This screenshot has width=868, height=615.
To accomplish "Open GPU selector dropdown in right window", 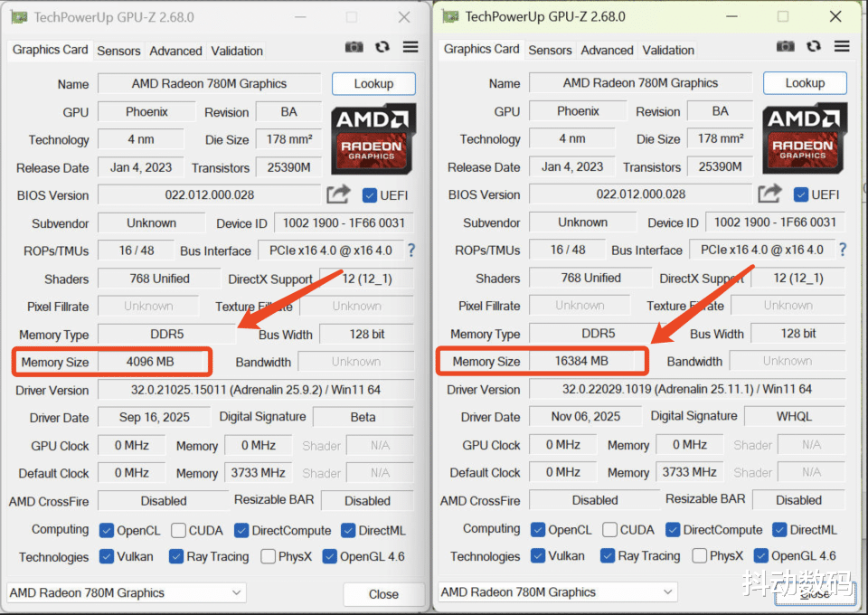I will (558, 592).
